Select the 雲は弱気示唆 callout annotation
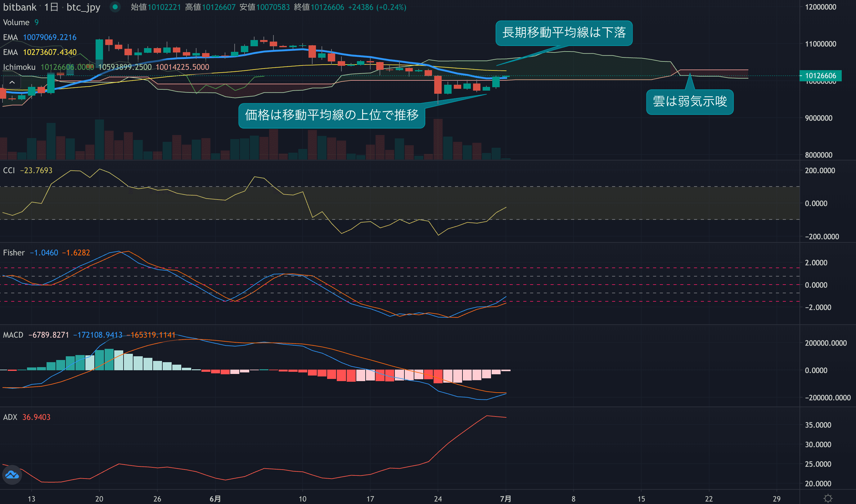Screen dimensions: 856x504 (690, 102)
